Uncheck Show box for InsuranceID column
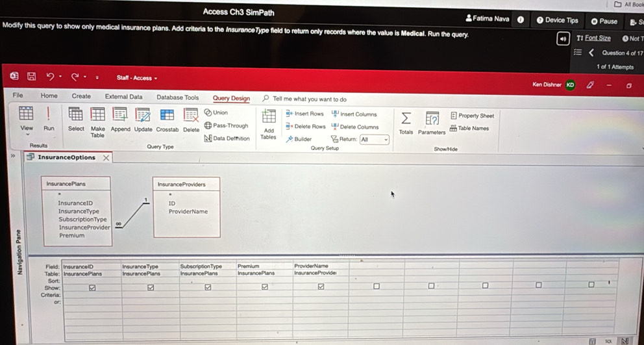 click(x=92, y=287)
